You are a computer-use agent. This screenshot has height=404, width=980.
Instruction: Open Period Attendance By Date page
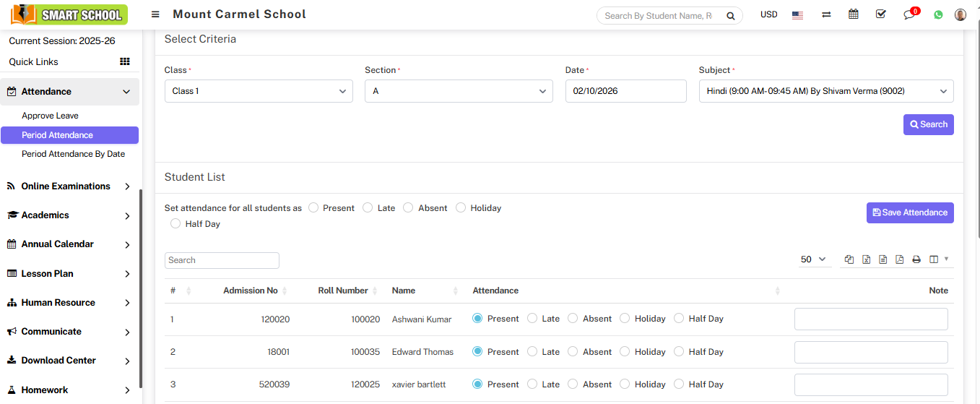coord(73,154)
